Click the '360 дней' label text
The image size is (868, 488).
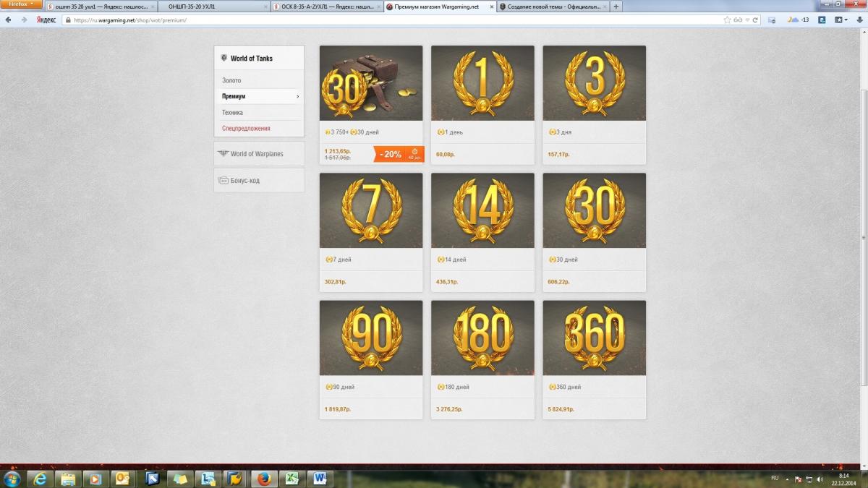[569, 387]
